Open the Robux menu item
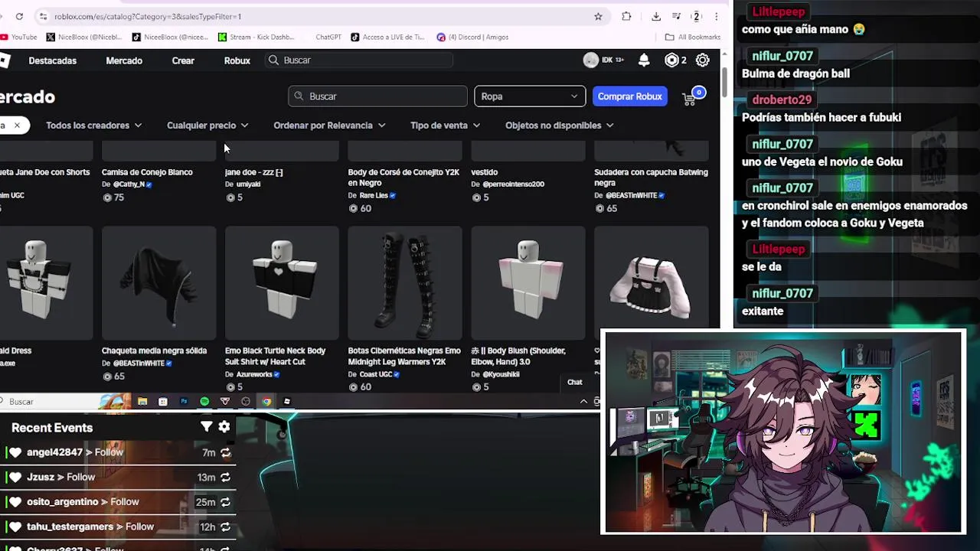The image size is (980, 551). pos(237,60)
